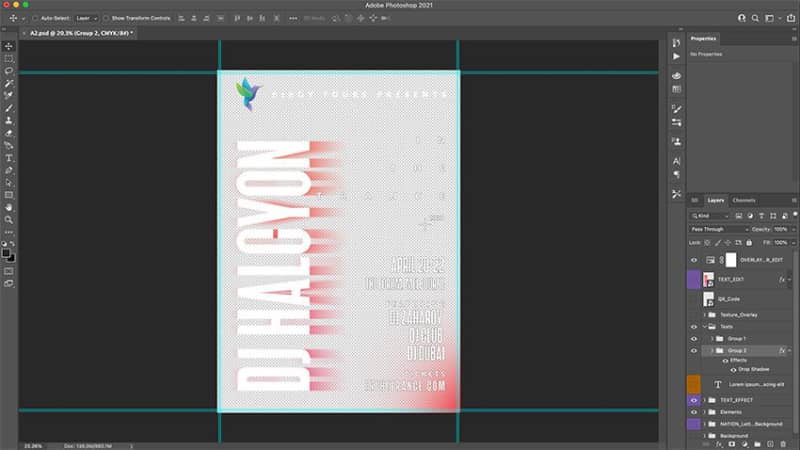
Task: Switch to the Channels tab
Action: click(x=744, y=201)
